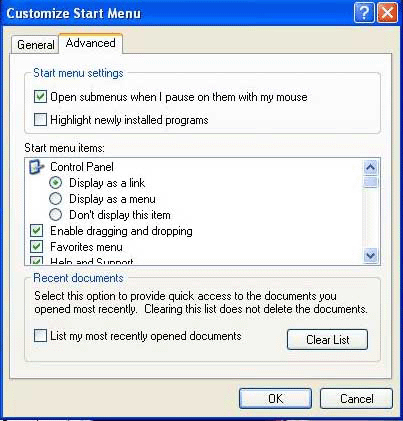Click the scrollbar thumb in Start menu items
Screen dimensions: 403x421
coord(371,182)
